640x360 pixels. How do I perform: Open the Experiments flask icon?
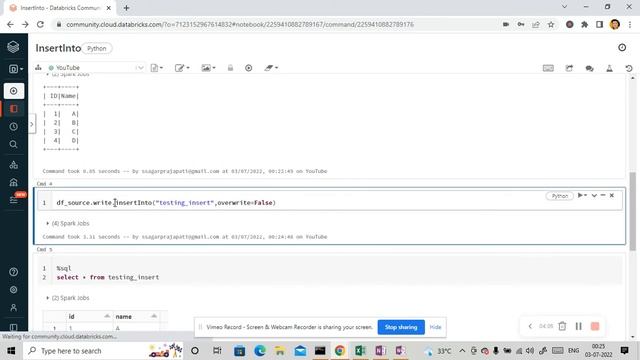coord(609,68)
